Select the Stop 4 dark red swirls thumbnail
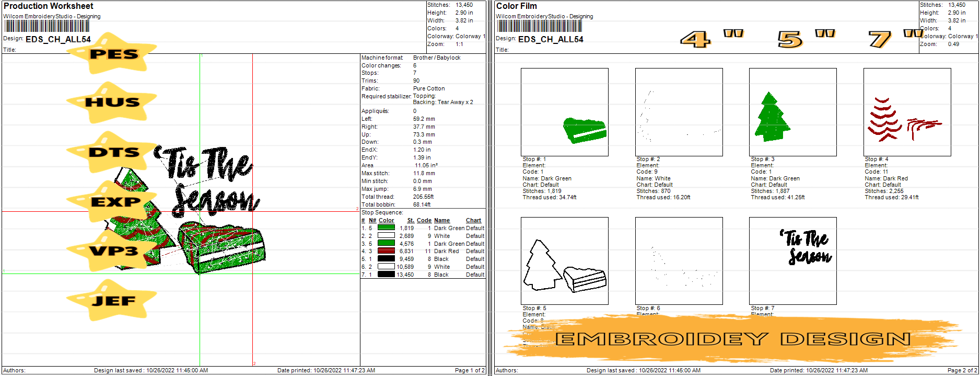980x376 pixels. point(907,112)
